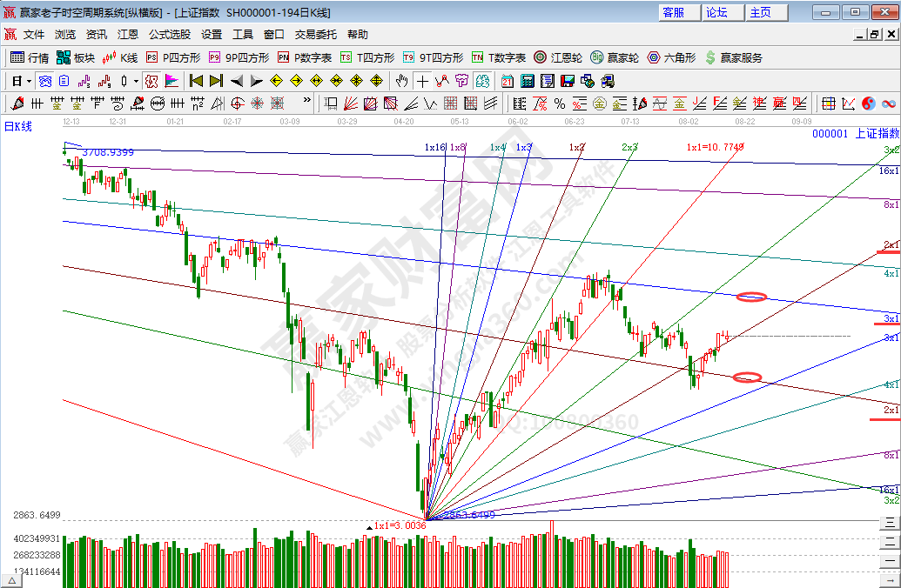Toggle the hand pan tool

401,81
